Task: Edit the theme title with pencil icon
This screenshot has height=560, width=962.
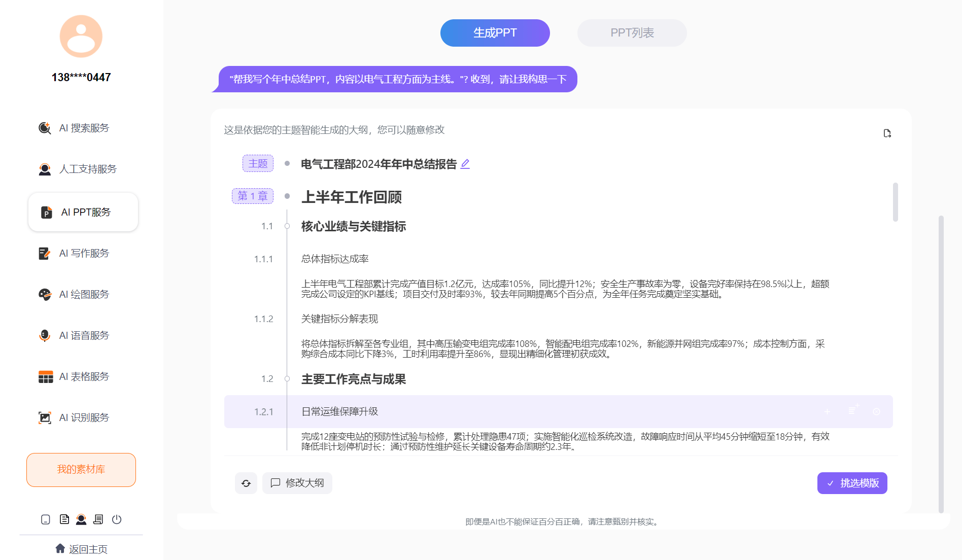Action: click(465, 164)
